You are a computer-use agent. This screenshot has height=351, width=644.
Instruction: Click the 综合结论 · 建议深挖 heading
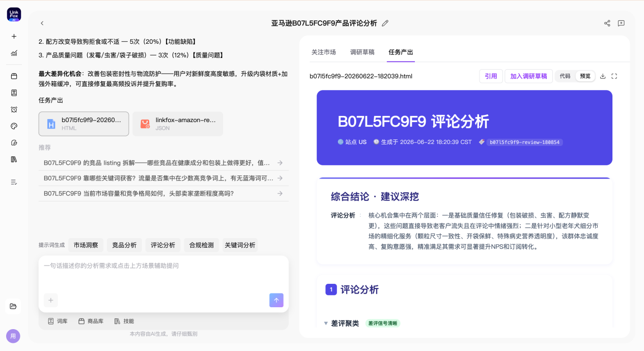tap(375, 196)
